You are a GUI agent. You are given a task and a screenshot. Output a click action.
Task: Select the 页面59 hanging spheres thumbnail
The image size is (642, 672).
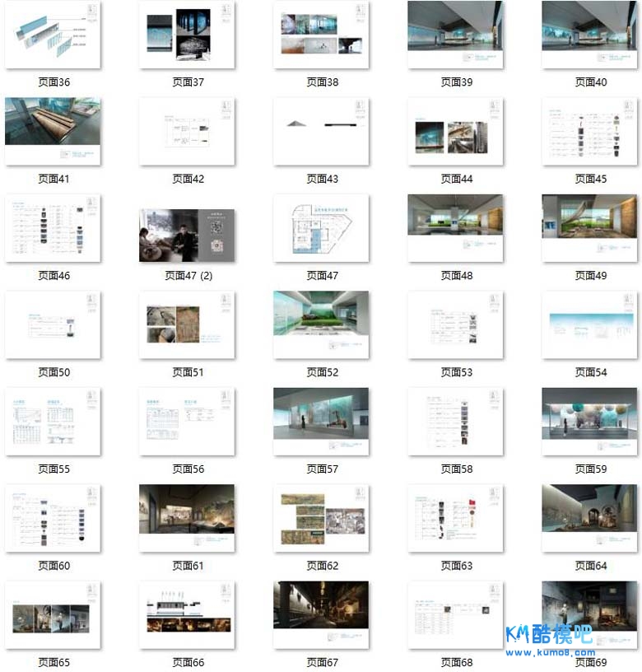(589, 422)
